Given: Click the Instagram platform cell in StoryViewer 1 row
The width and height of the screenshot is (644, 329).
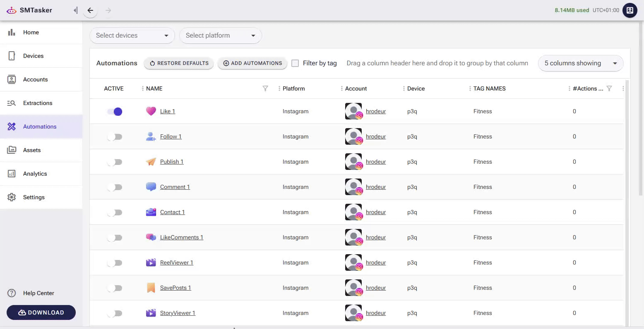Looking at the screenshot, I should click(296, 313).
